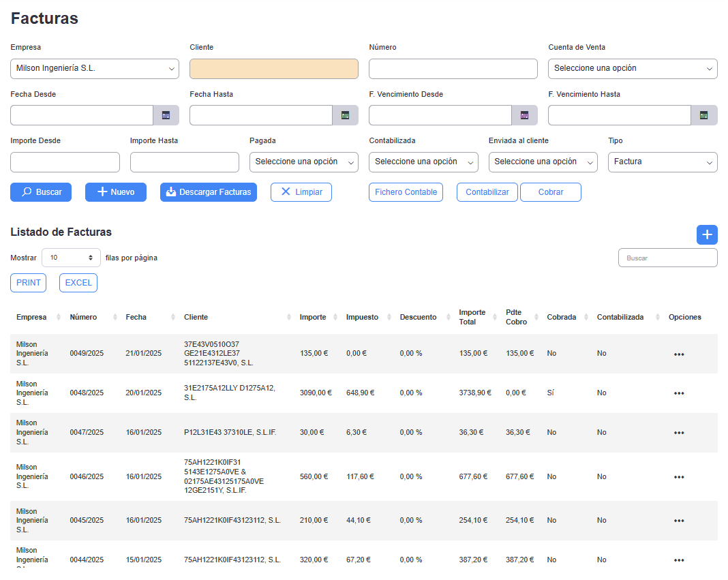Clear filters with Limpiar button
The image size is (728, 580).
pyautogui.click(x=301, y=192)
